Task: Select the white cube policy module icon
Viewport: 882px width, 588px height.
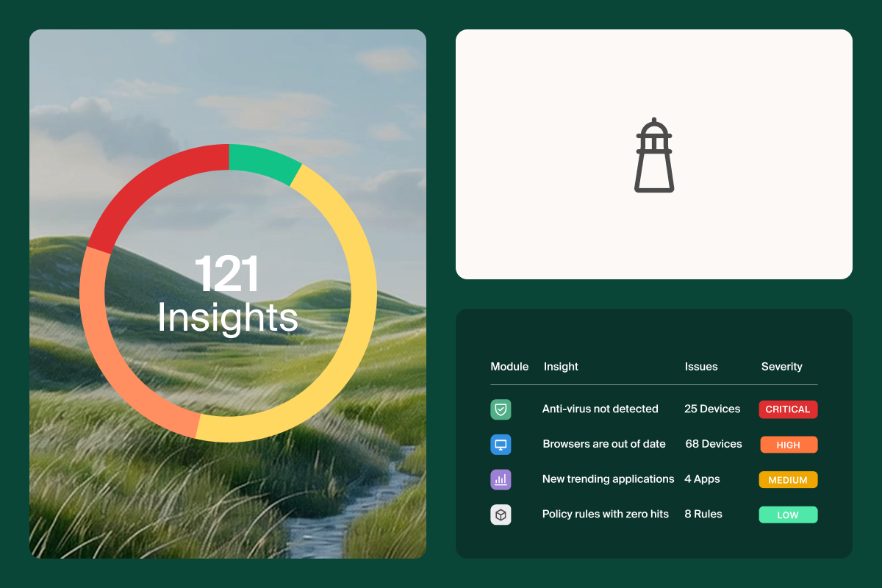Action: [501, 515]
